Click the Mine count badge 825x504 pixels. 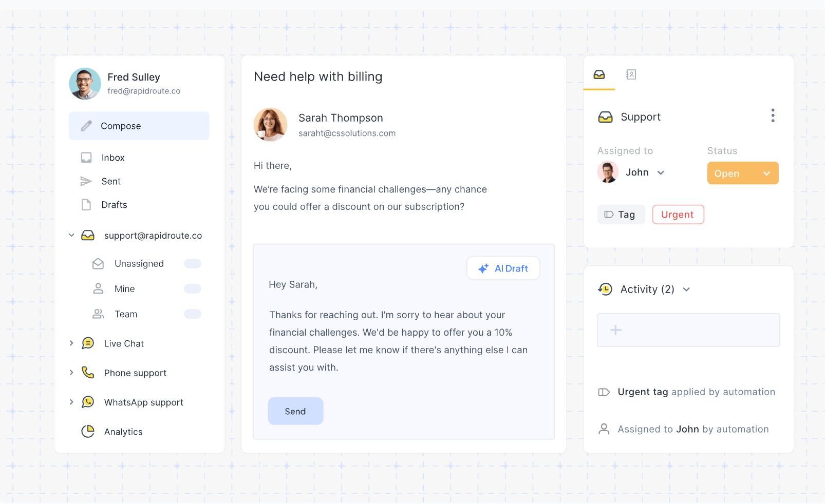click(x=193, y=289)
